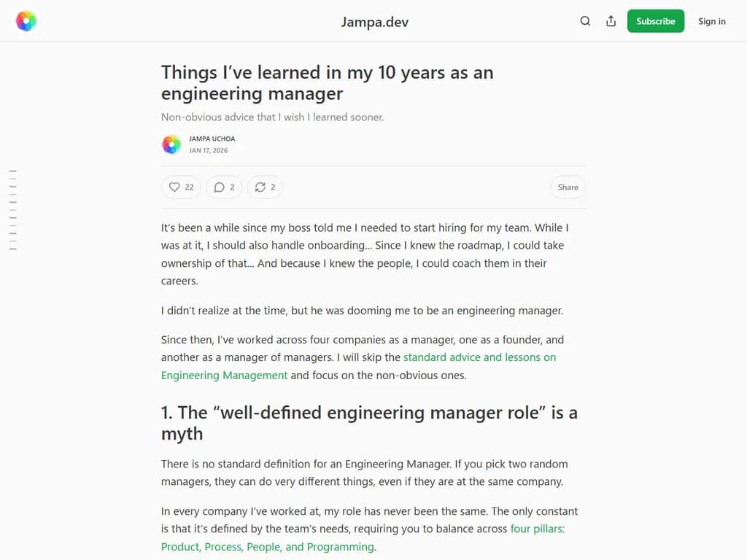
Task: Click the Jampa.dev title in the header
Action: (x=374, y=21)
